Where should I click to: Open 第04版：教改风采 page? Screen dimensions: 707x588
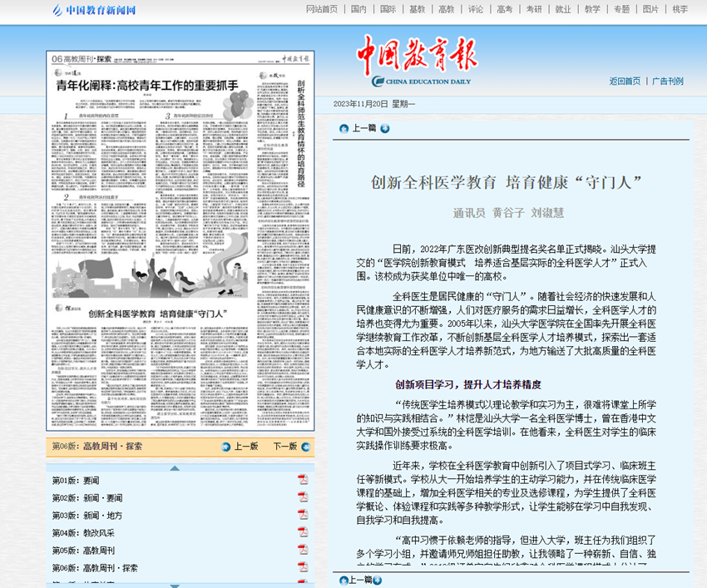[83, 533]
